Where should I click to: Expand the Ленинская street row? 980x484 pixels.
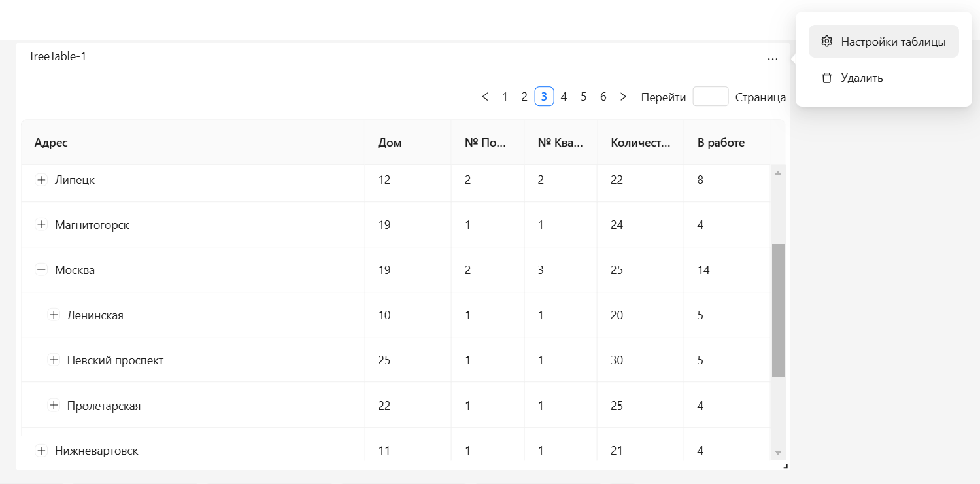(x=54, y=315)
